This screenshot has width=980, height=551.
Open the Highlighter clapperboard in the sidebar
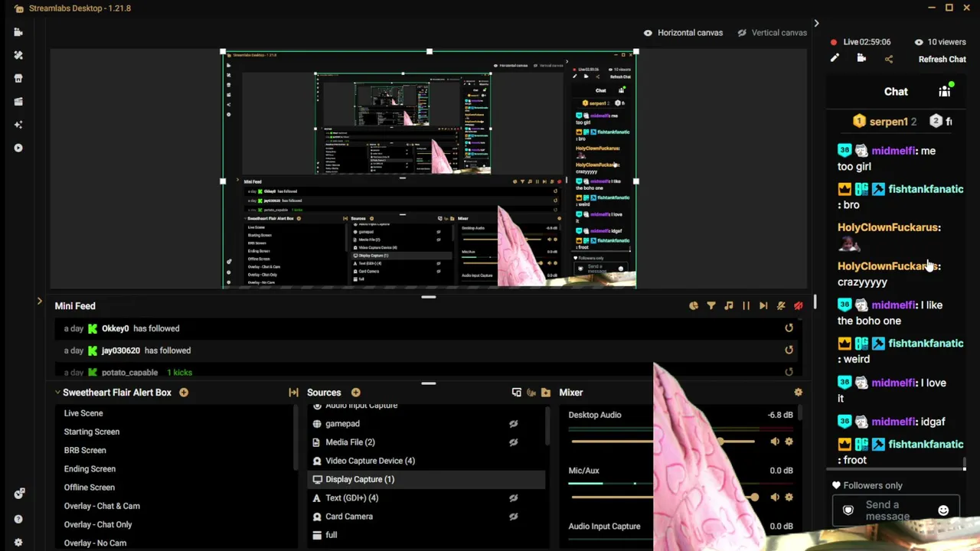point(18,101)
